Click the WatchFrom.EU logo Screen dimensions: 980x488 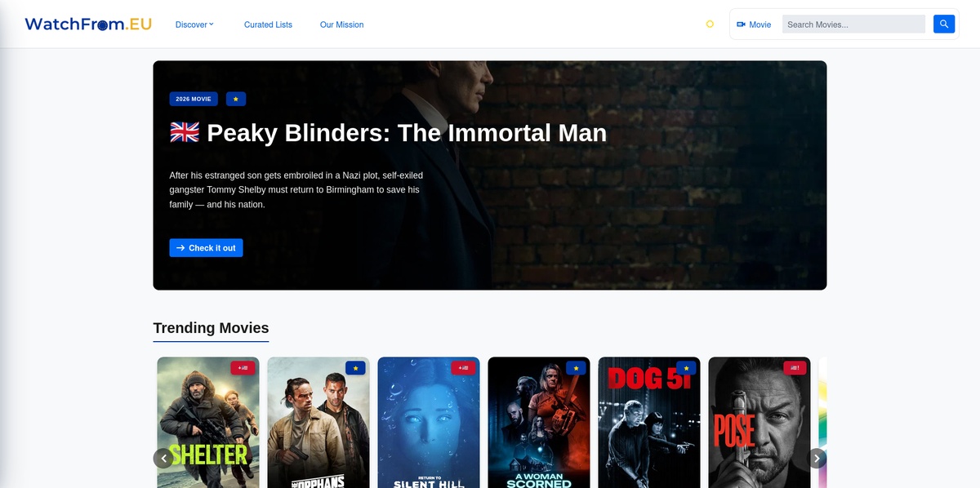(88, 24)
